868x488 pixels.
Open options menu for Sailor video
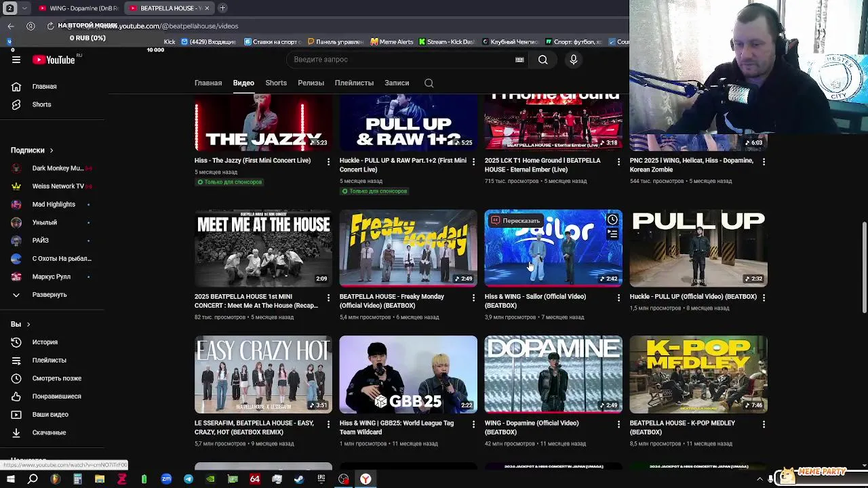coord(618,298)
